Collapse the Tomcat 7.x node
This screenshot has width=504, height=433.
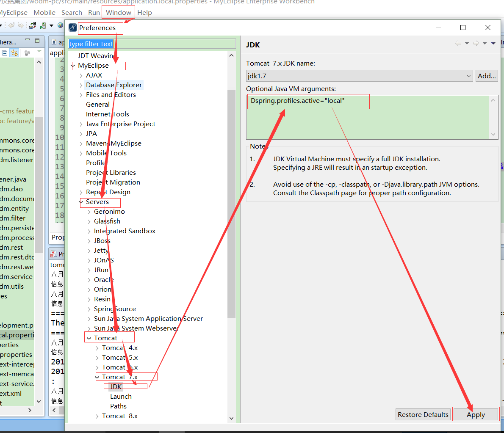tap(97, 377)
